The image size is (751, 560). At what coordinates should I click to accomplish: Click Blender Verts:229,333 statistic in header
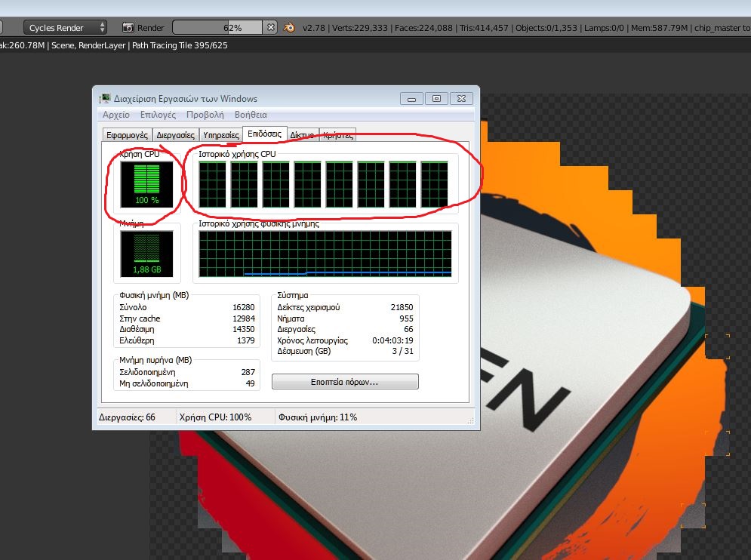coord(360,28)
